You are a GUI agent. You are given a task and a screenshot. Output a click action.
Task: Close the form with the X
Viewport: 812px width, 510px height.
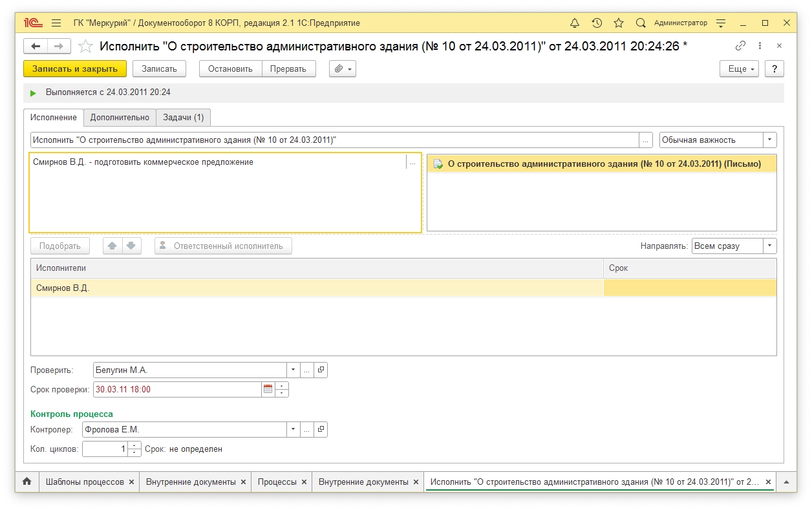pyautogui.click(x=779, y=46)
